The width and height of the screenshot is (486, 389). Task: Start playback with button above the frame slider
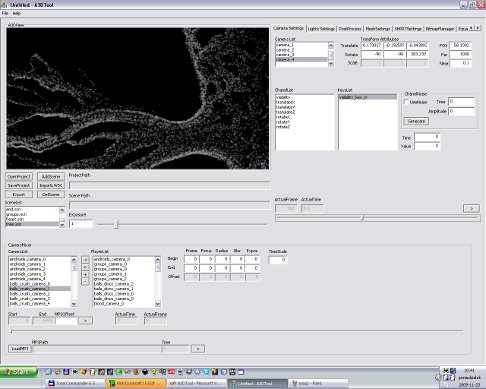tap(471, 208)
